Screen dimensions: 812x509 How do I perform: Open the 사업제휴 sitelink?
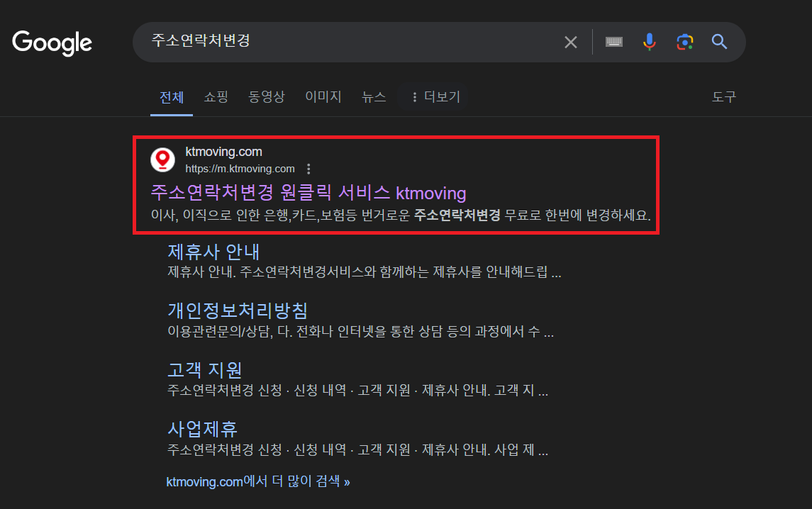tap(203, 429)
